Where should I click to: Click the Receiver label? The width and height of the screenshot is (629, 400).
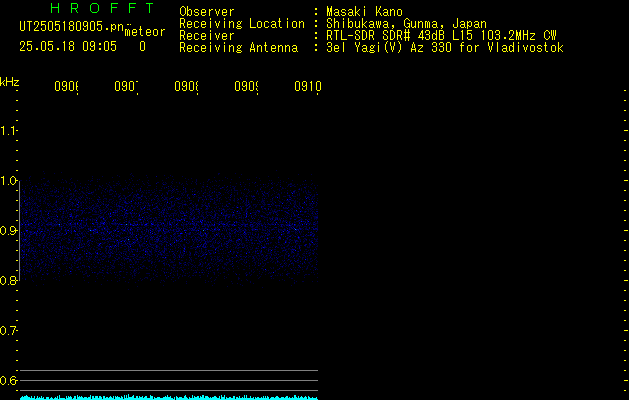[207, 36]
